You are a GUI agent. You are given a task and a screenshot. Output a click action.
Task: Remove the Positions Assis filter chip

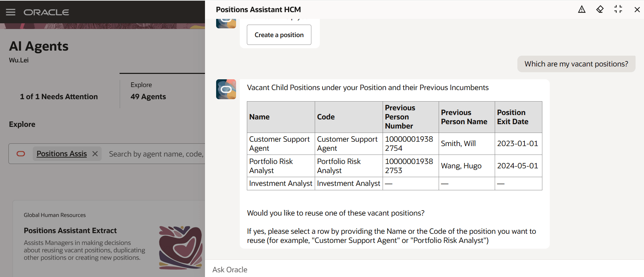tap(95, 154)
